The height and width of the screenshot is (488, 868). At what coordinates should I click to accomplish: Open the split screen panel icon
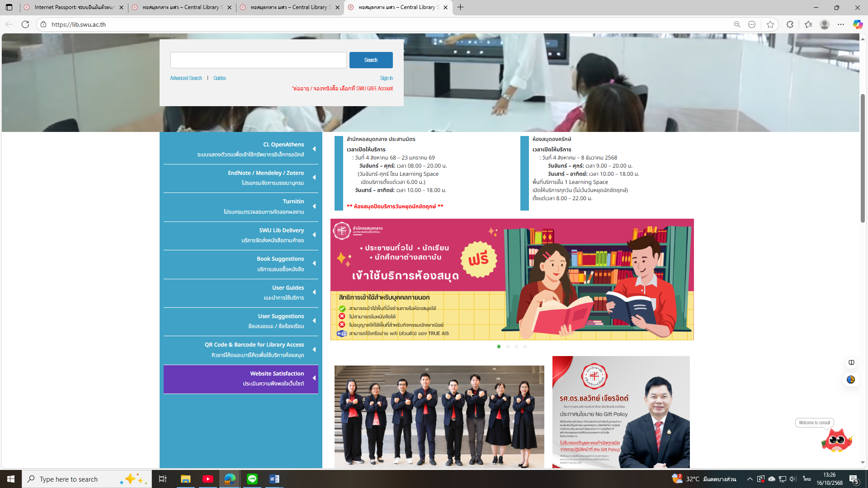coord(852,362)
